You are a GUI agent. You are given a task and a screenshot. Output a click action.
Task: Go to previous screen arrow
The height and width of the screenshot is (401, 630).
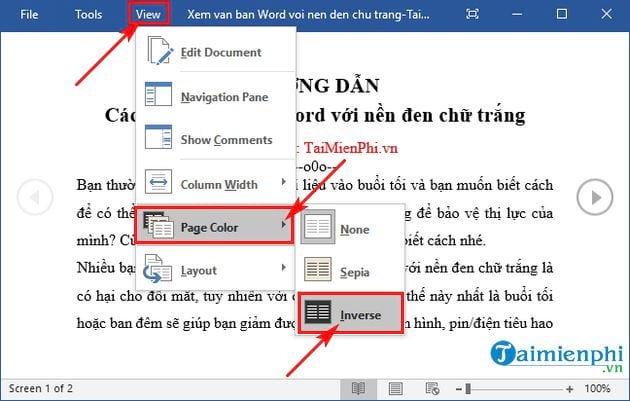click(35, 197)
